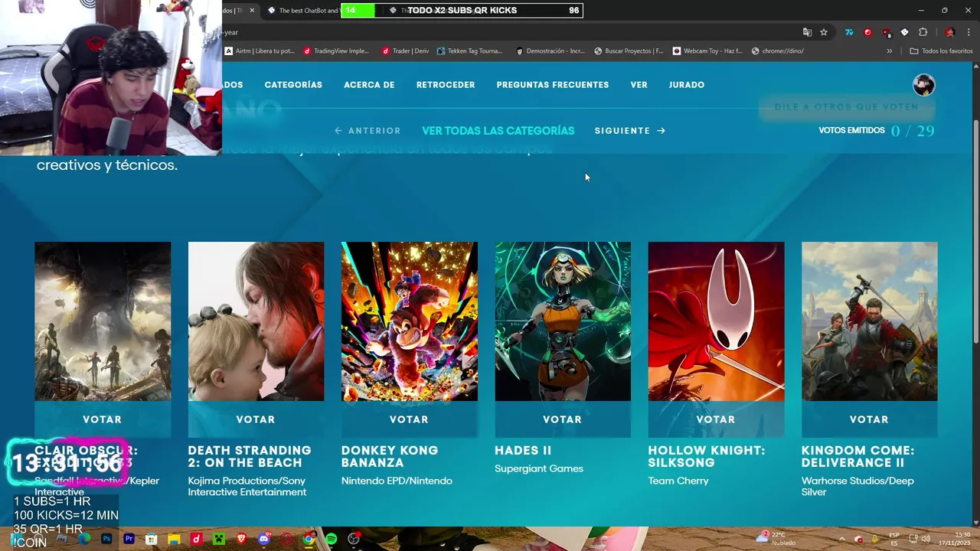Open the RETROCEDER menu item
980x551 pixels.
point(446,85)
